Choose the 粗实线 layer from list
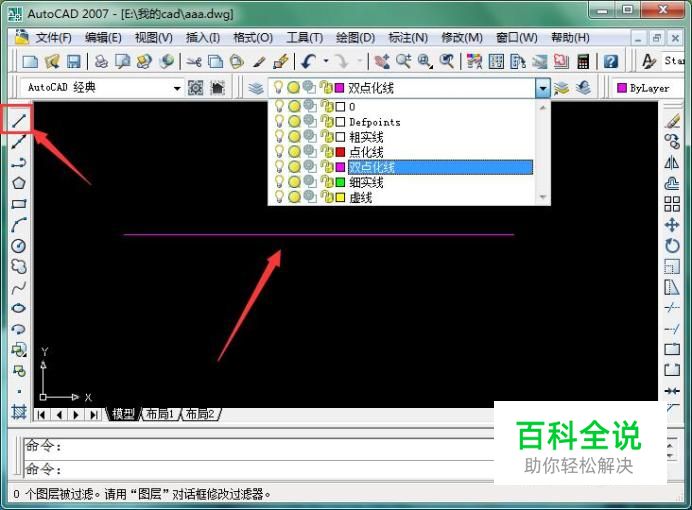This screenshot has height=510, width=692. click(366, 137)
